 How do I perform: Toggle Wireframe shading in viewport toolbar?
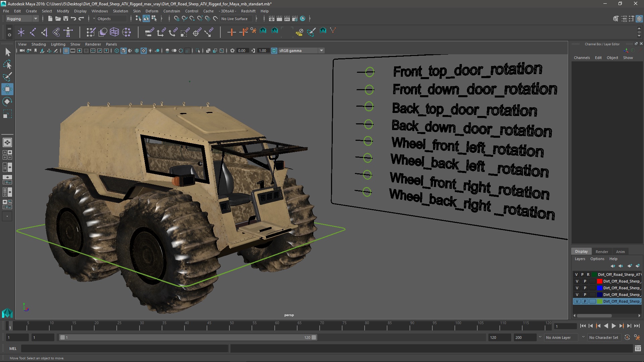pos(117,51)
